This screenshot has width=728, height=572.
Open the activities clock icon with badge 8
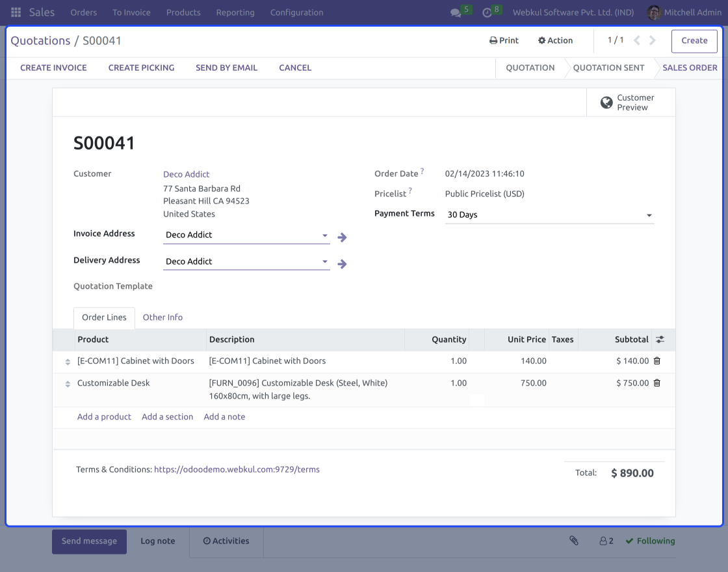pyautogui.click(x=487, y=12)
